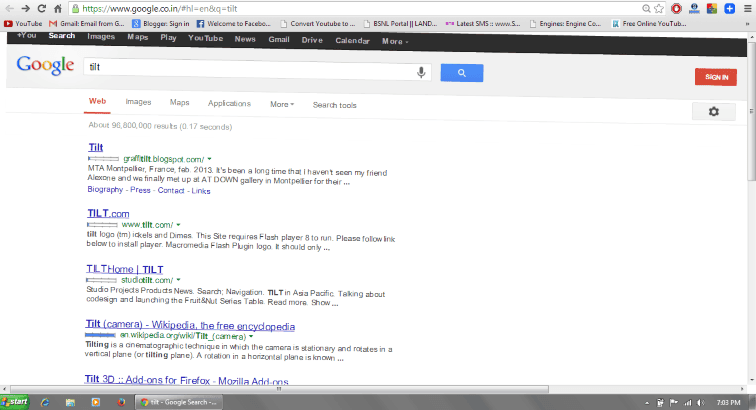
Task: Open the YouTube bookmark in bookmarks bar
Action: tap(23, 23)
